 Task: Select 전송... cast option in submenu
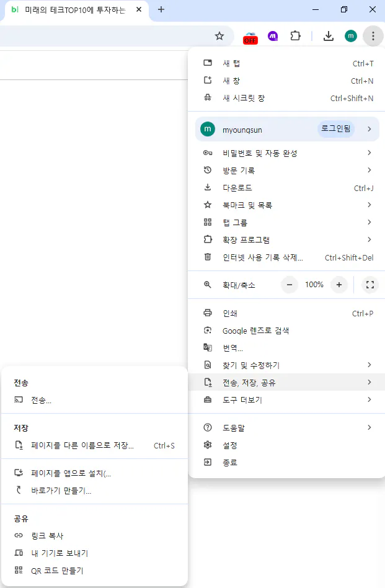click(94, 400)
